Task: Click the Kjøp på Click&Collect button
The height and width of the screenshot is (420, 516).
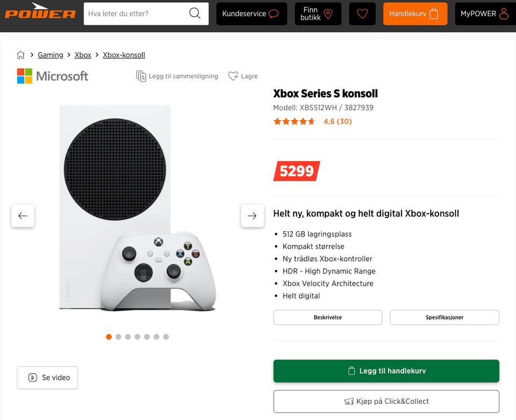Action: [386, 401]
